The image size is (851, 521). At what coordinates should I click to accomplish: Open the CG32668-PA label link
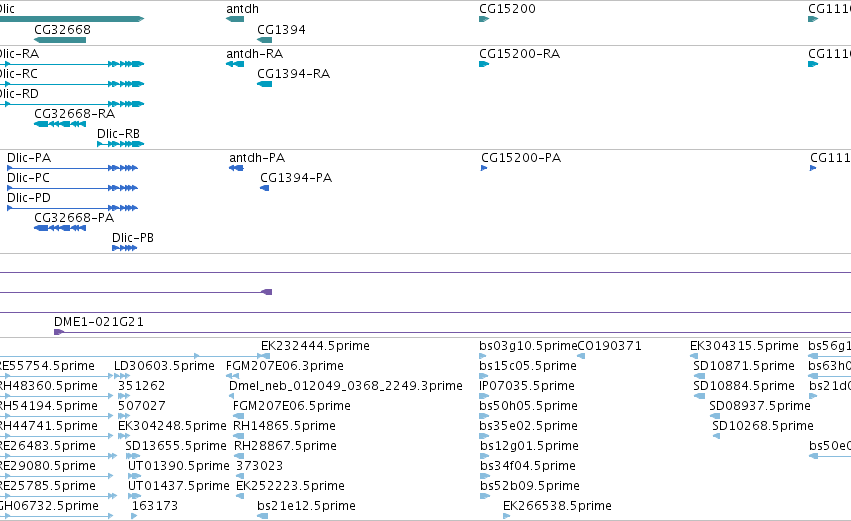[x=74, y=218]
